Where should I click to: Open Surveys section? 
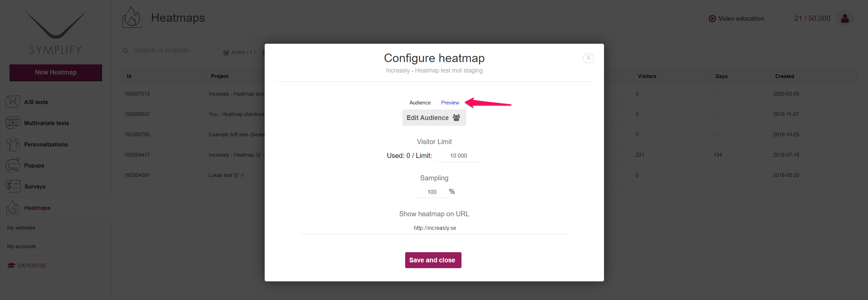35,186
